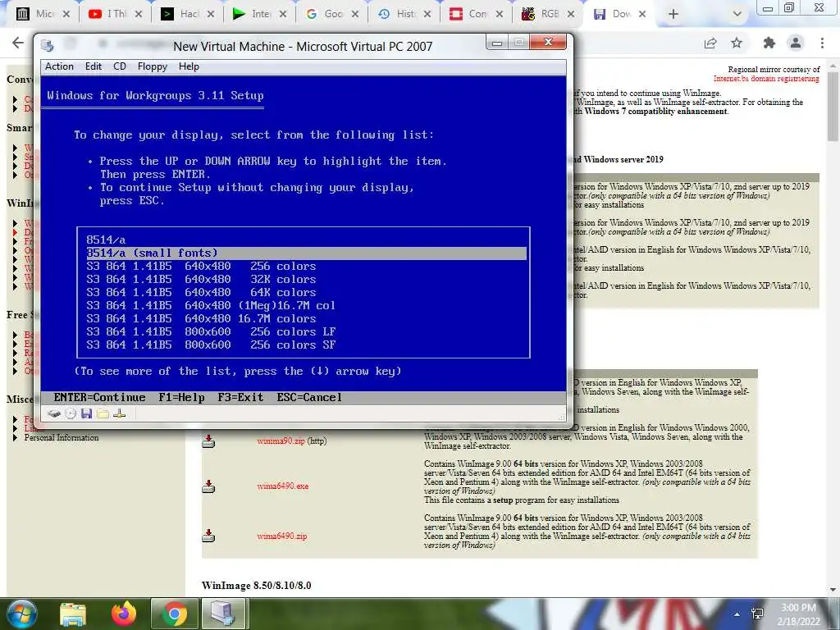Open Chrome three-dot menu
The image size is (840, 630).
822,43
